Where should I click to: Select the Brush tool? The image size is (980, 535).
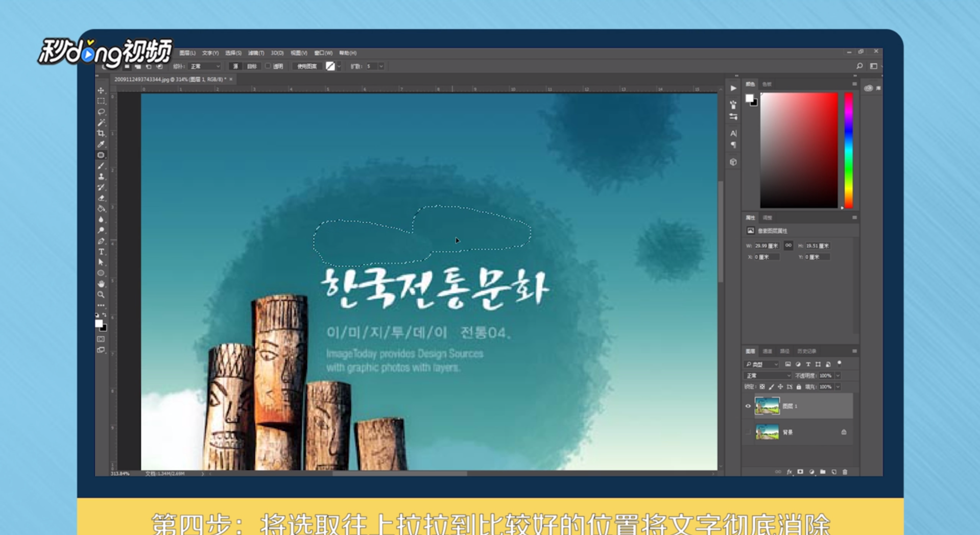(x=101, y=166)
